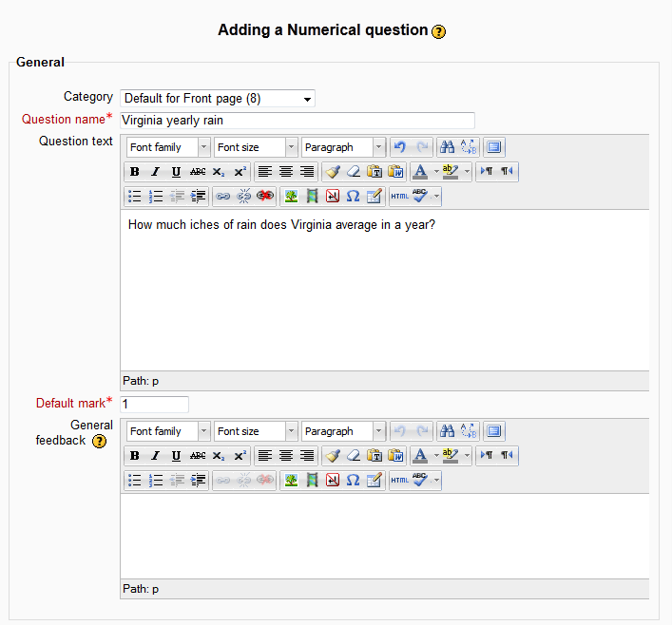Open text color picker arrow in Question text editor

pyautogui.click(x=436, y=172)
